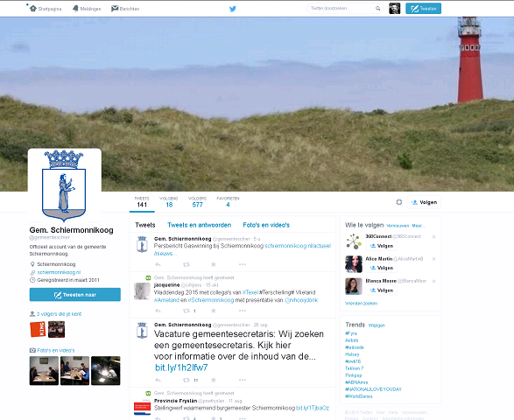Open jacqueline's tweet avatar

[142, 290]
